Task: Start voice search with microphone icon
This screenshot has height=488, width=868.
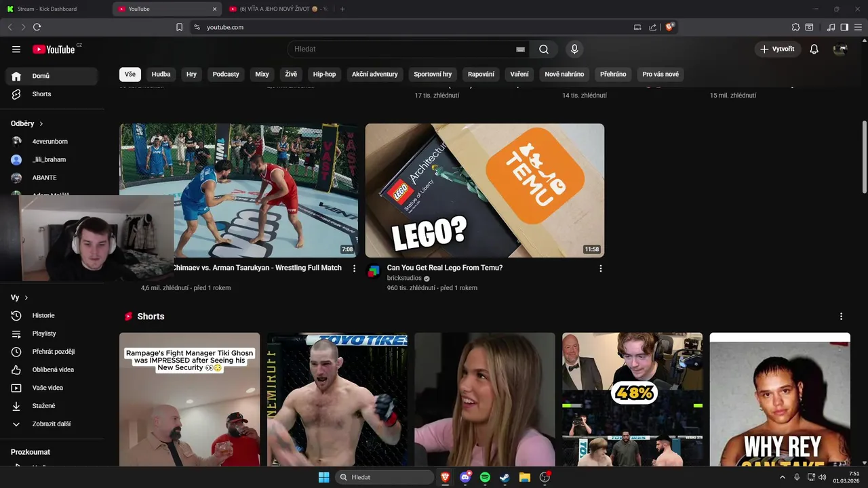Action: (x=574, y=49)
